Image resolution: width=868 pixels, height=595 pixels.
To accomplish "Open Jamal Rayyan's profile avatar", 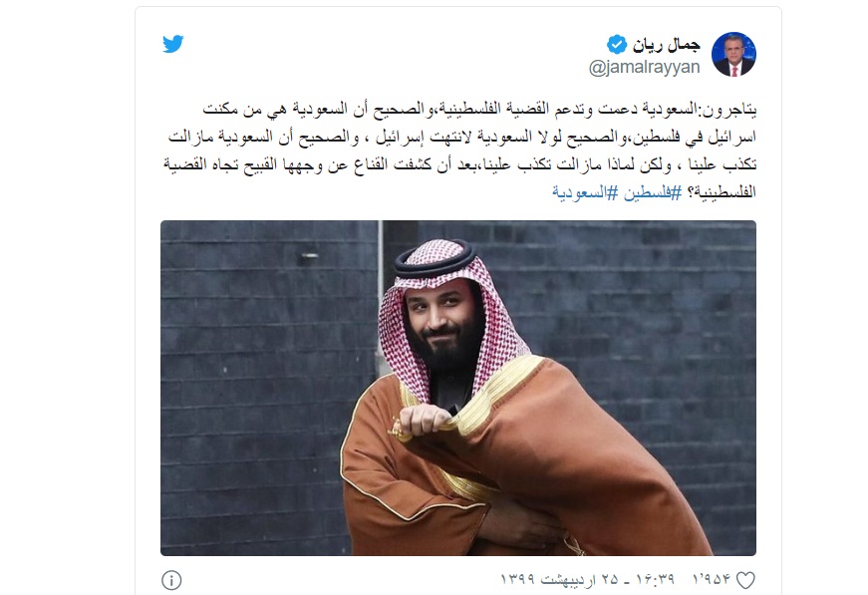I will tap(733, 54).
